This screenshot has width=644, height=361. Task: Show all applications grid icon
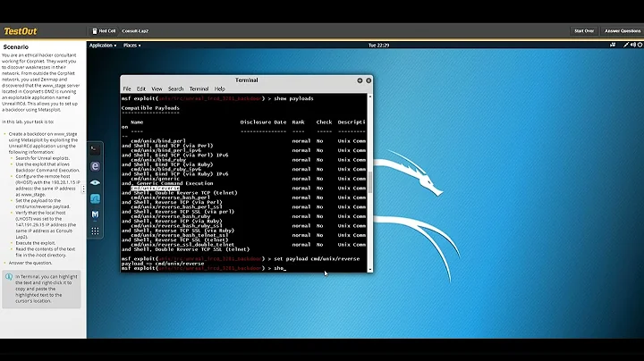(x=95, y=231)
